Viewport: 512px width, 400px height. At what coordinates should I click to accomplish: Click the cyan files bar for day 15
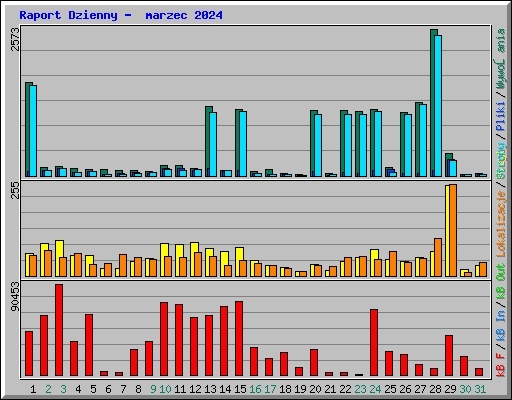tap(243, 144)
